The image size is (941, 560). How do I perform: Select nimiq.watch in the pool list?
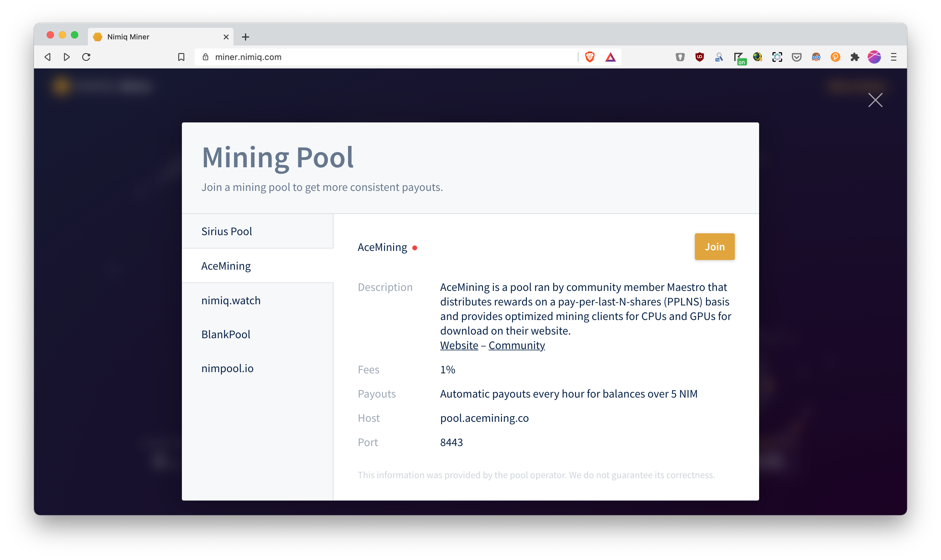point(257,300)
